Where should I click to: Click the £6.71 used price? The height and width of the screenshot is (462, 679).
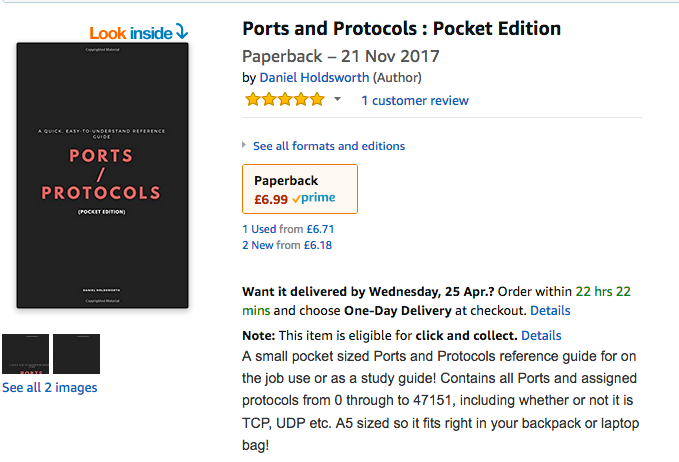(x=319, y=229)
